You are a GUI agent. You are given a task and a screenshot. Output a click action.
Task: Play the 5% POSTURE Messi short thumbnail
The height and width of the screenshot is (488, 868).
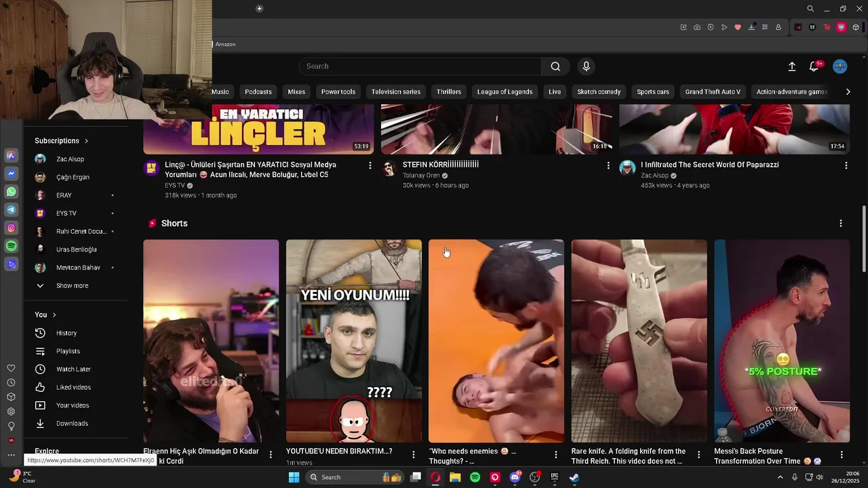point(782,341)
